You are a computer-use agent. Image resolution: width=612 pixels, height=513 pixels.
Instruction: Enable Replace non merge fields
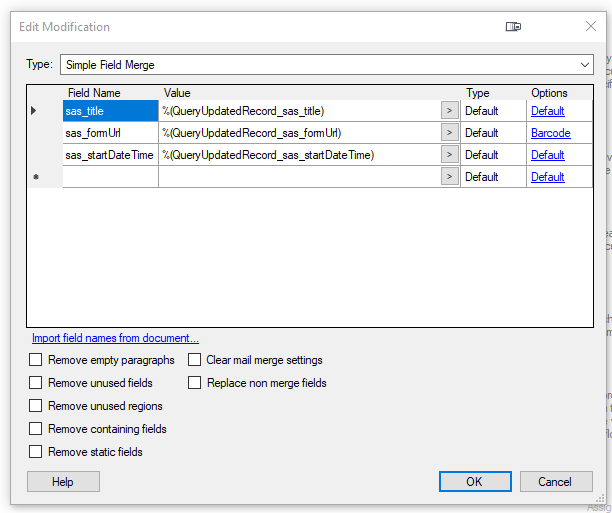click(194, 383)
